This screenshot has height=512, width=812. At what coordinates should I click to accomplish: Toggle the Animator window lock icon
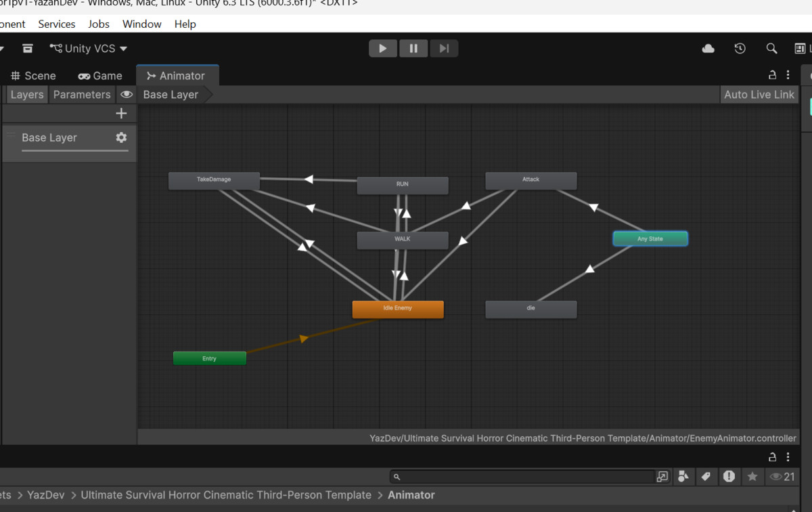click(x=772, y=75)
